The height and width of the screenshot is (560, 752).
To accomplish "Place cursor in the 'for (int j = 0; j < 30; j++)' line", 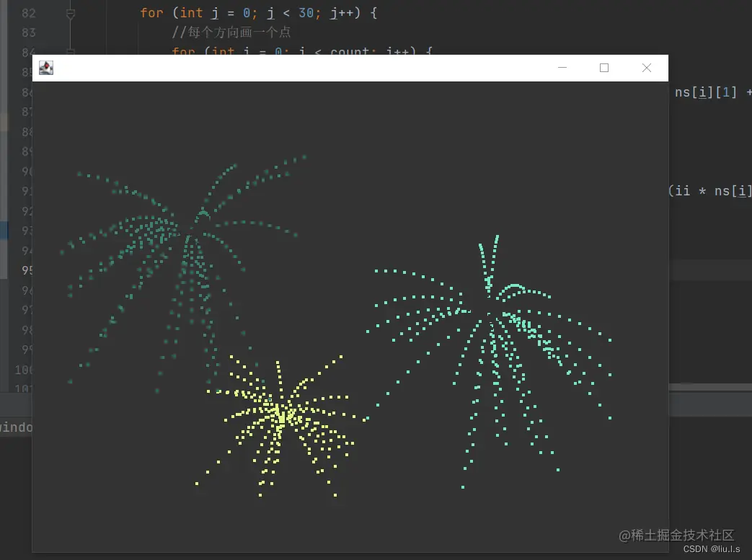I will [259, 13].
